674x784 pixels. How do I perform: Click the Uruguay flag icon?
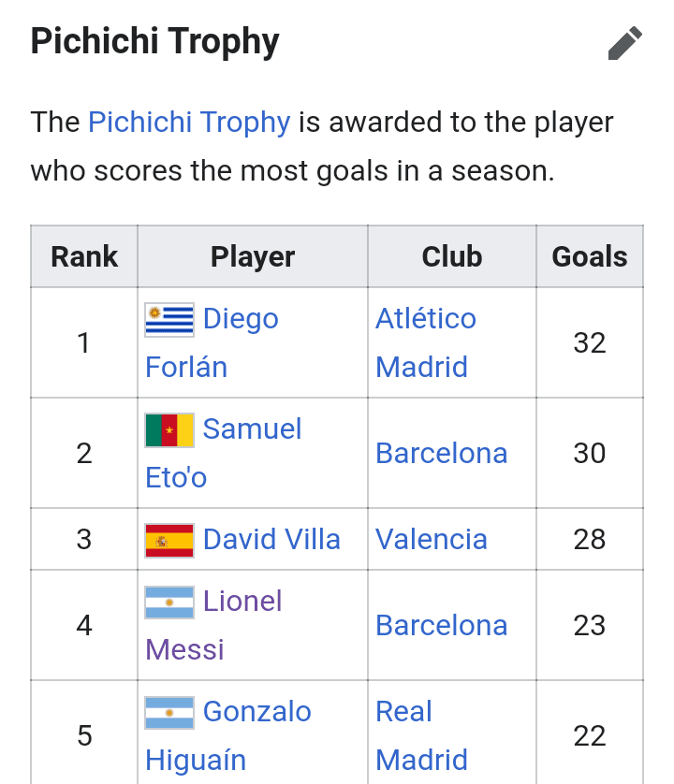click(x=169, y=320)
